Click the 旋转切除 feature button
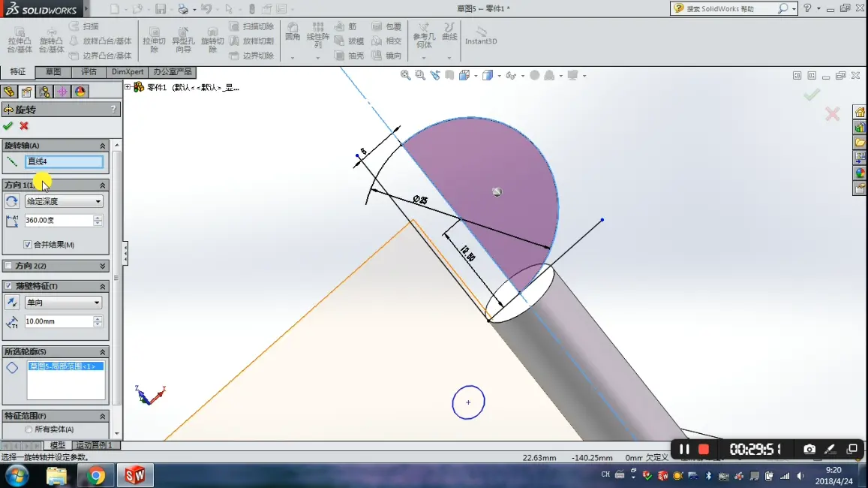Screen dimensions: 868x488 pos(212,39)
